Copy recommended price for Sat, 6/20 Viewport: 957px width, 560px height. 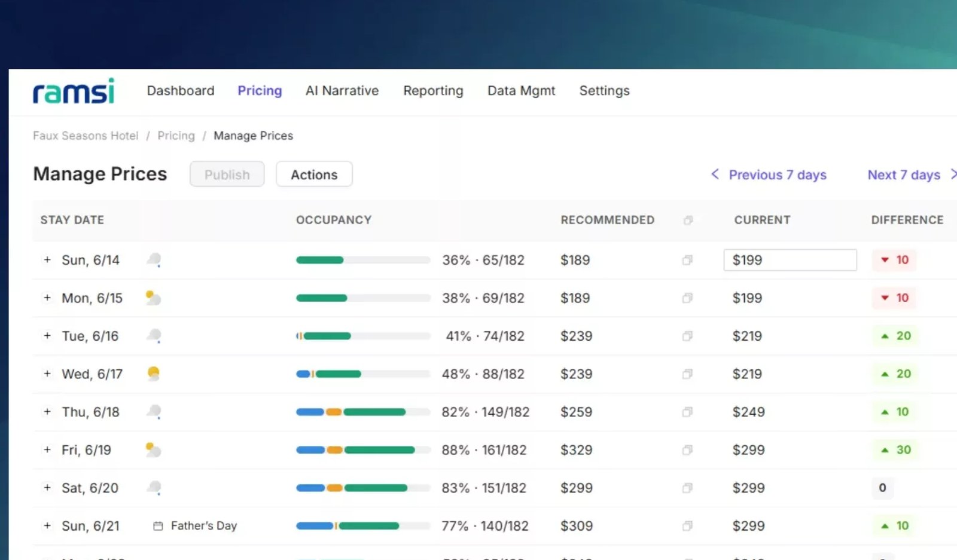[x=687, y=488]
